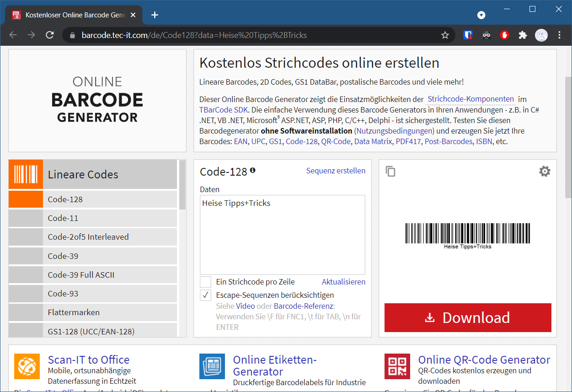Click the lock icon in the address bar

coord(72,35)
